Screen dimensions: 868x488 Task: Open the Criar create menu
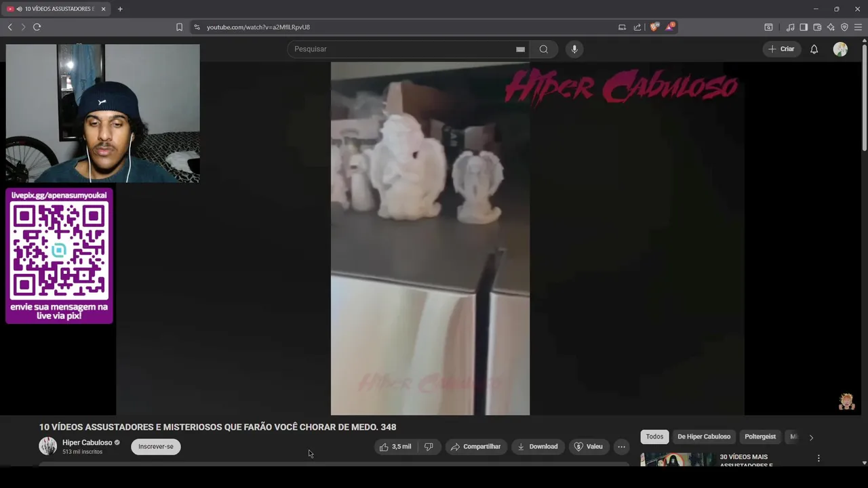click(781, 49)
